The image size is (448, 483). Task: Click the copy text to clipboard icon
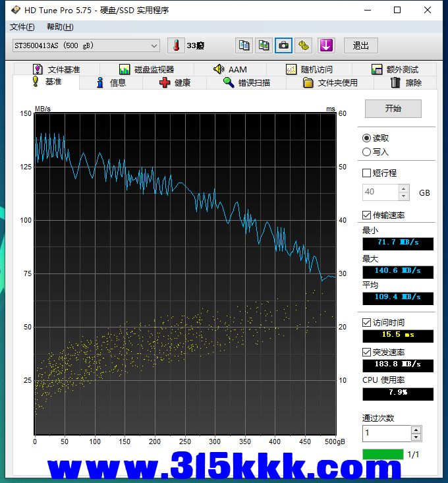(244, 45)
